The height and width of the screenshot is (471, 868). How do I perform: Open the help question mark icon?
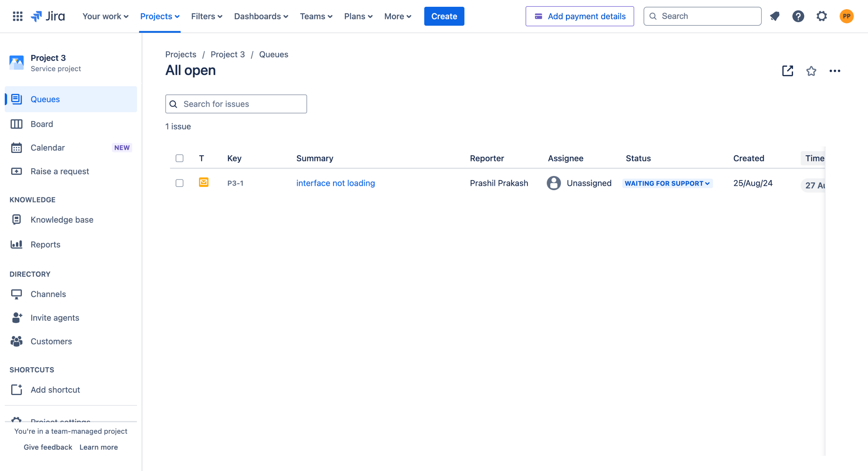pos(798,16)
